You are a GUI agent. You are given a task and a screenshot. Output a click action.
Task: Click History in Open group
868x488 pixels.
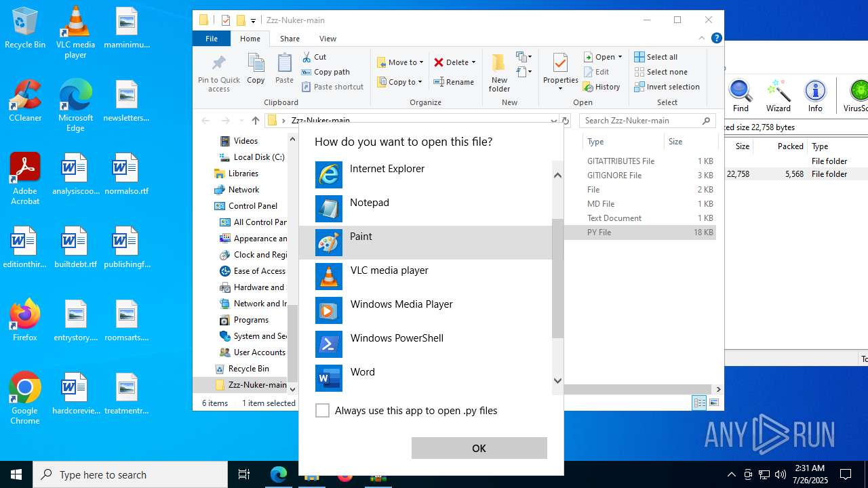coord(601,87)
